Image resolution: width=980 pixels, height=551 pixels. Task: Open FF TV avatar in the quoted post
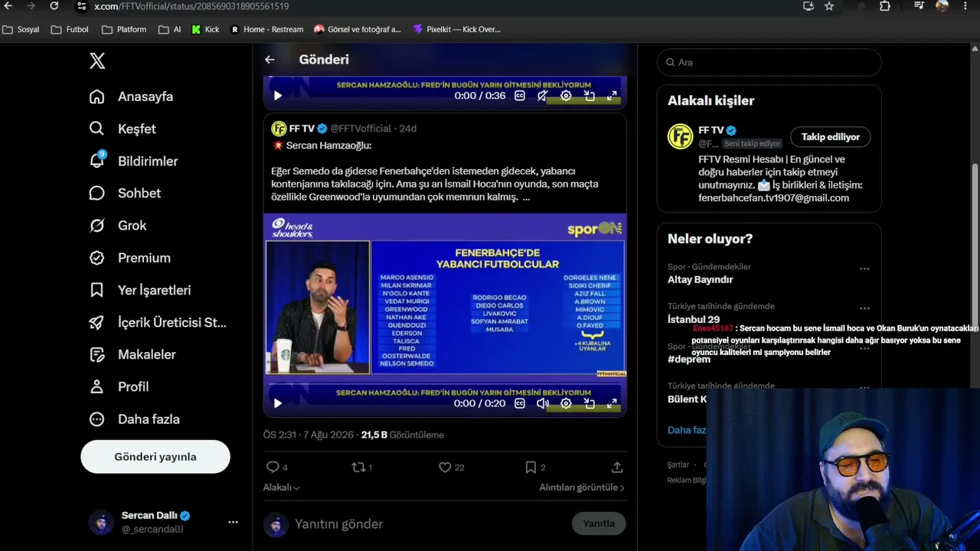pos(279,129)
